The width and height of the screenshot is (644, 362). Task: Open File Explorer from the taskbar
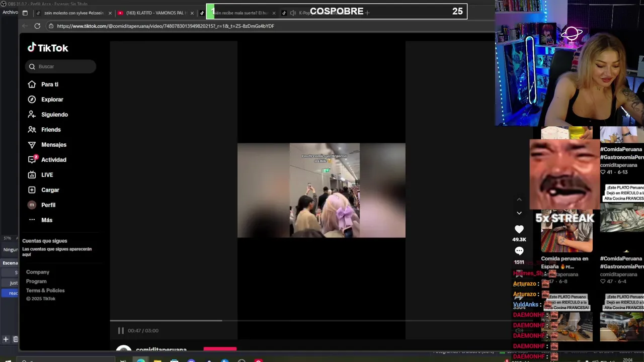click(157, 360)
